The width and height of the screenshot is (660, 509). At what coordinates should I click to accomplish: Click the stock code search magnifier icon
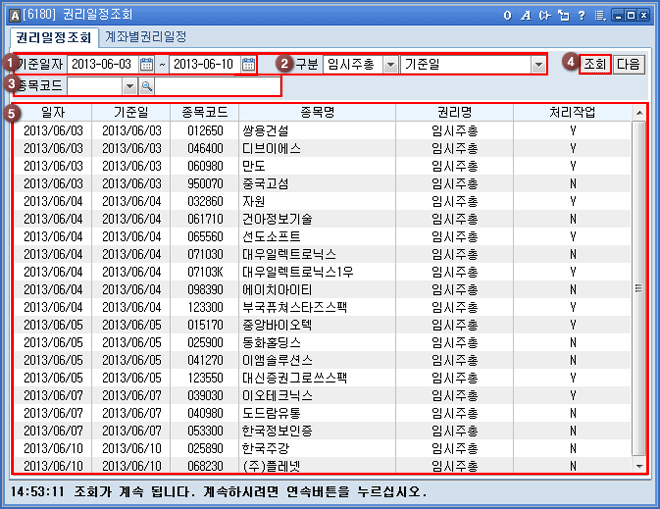point(146,87)
